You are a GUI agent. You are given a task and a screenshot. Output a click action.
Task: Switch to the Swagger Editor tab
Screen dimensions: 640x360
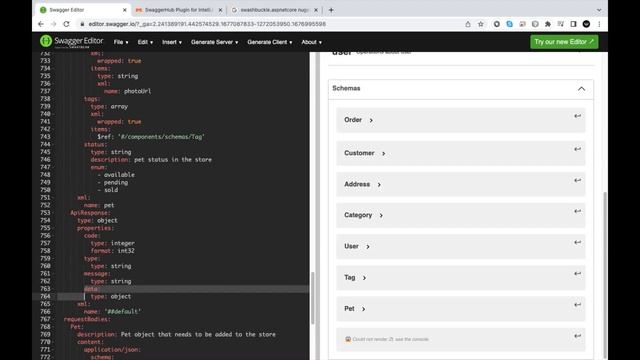(83, 10)
